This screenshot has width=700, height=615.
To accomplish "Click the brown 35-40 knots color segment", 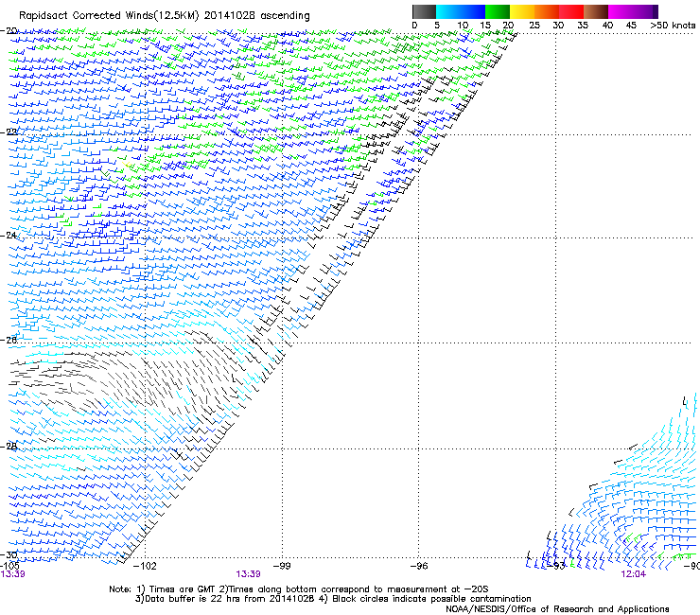I will tap(596, 11).
